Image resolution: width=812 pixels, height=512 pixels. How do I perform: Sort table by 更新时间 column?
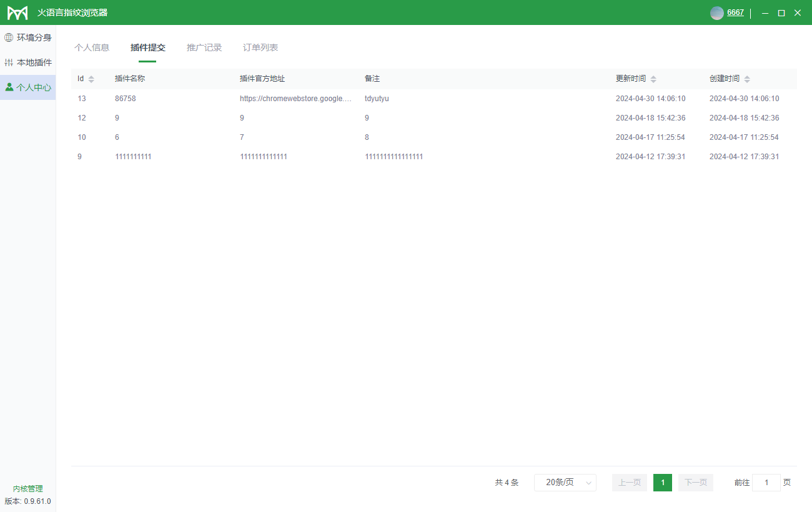click(653, 79)
